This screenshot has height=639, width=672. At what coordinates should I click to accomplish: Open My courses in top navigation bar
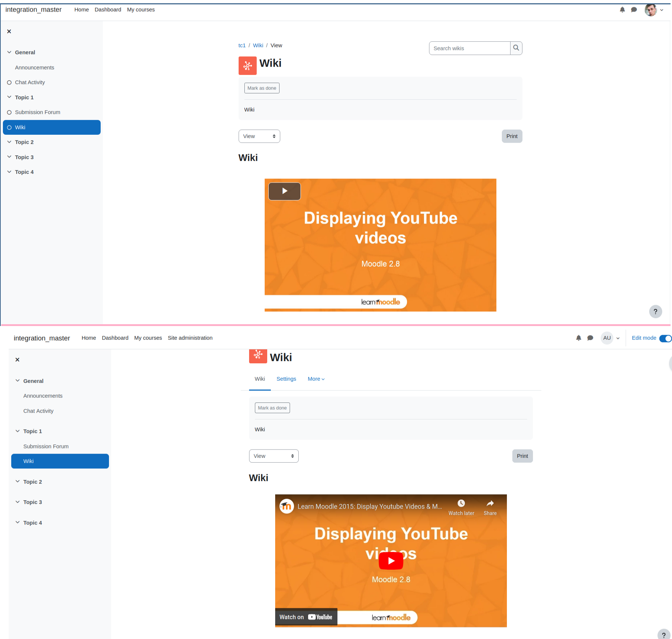click(141, 10)
